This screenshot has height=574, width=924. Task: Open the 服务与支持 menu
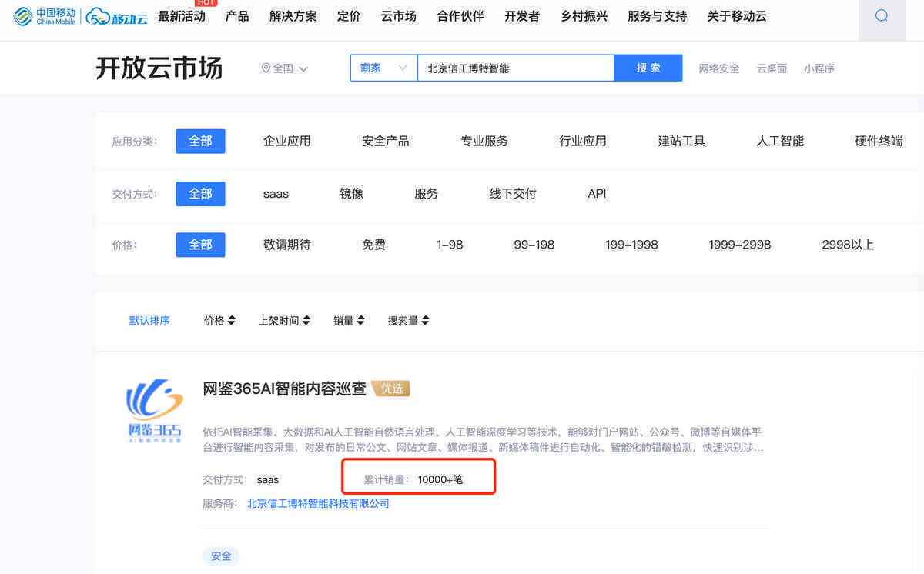tap(657, 16)
